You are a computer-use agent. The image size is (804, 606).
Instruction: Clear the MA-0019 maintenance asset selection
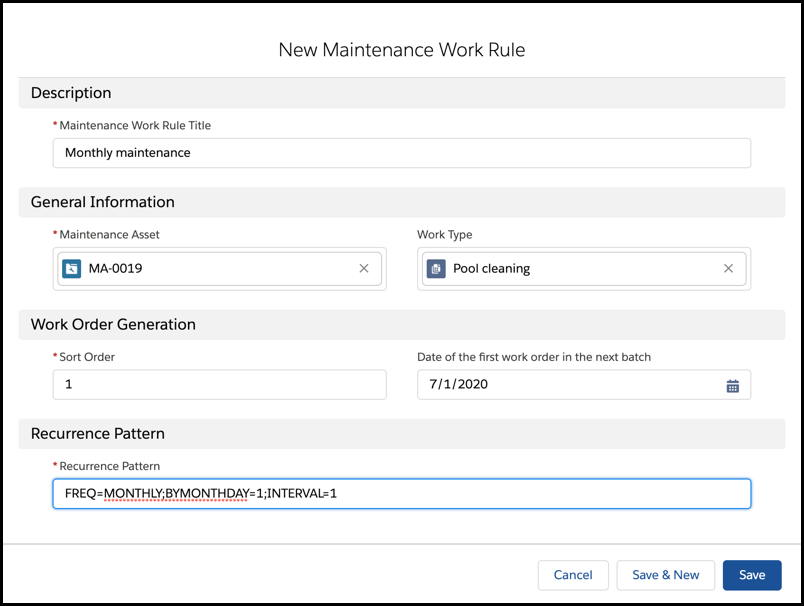pos(364,269)
